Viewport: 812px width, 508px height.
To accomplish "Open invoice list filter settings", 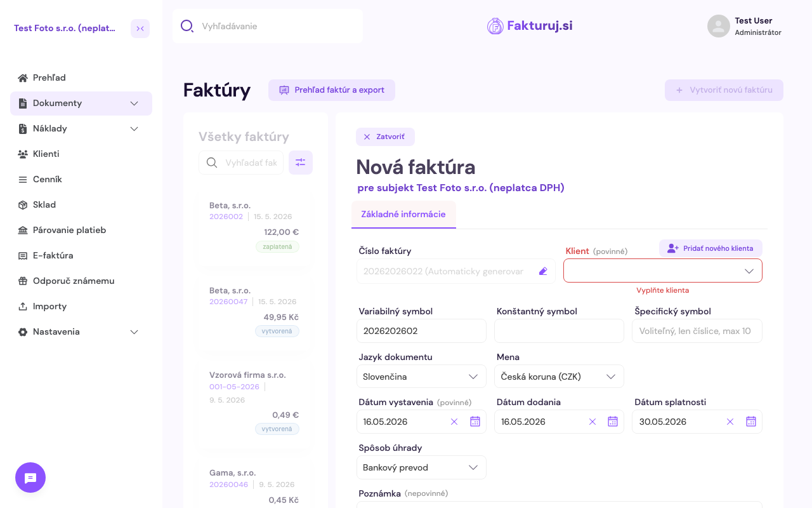I will click(301, 163).
